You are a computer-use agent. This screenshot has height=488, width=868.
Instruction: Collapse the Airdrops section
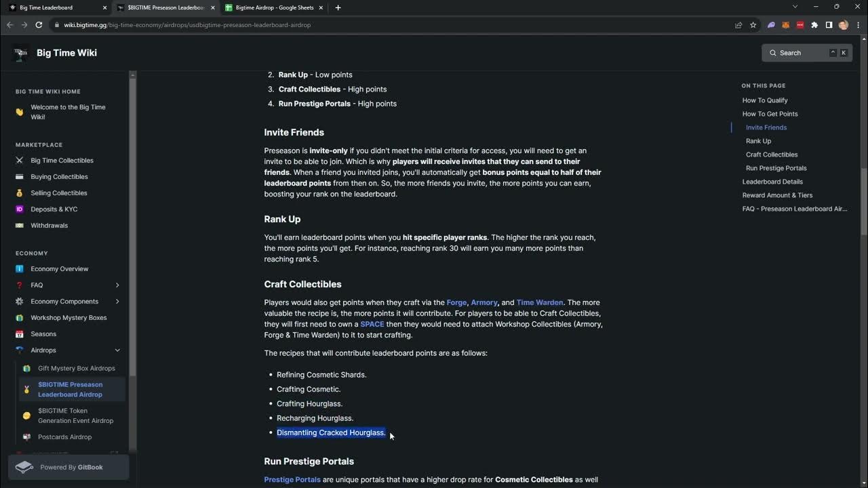click(x=117, y=350)
